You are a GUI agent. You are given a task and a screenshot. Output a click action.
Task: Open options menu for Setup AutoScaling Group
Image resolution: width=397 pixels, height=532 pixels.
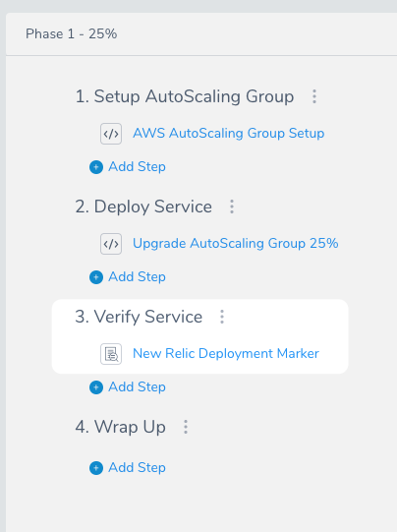click(314, 96)
